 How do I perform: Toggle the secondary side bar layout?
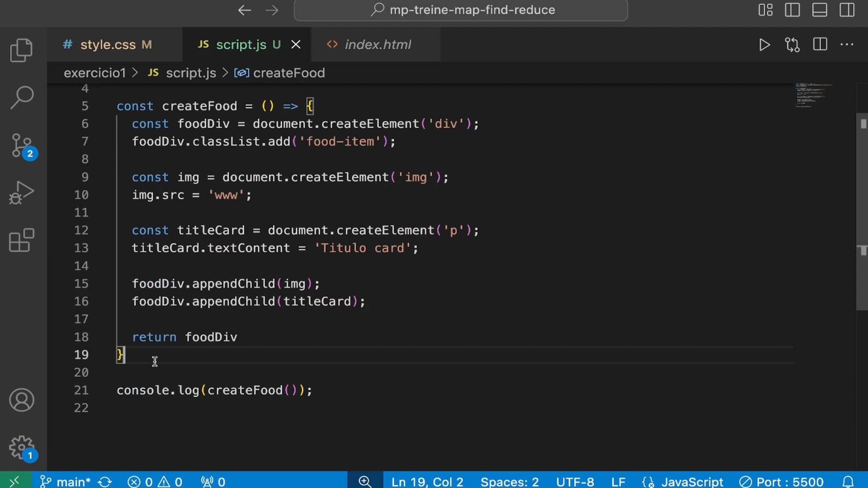pyautogui.click(x=846, y=10)
